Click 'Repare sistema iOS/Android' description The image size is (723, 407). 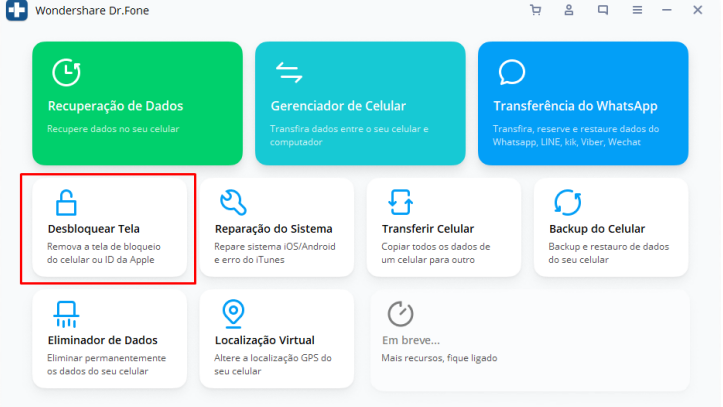275,247
